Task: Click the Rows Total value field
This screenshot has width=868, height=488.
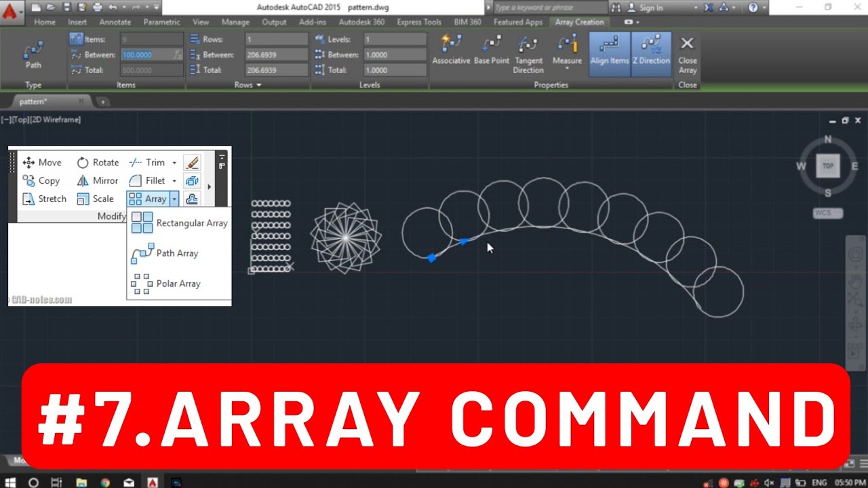Action: click(277, 70)
